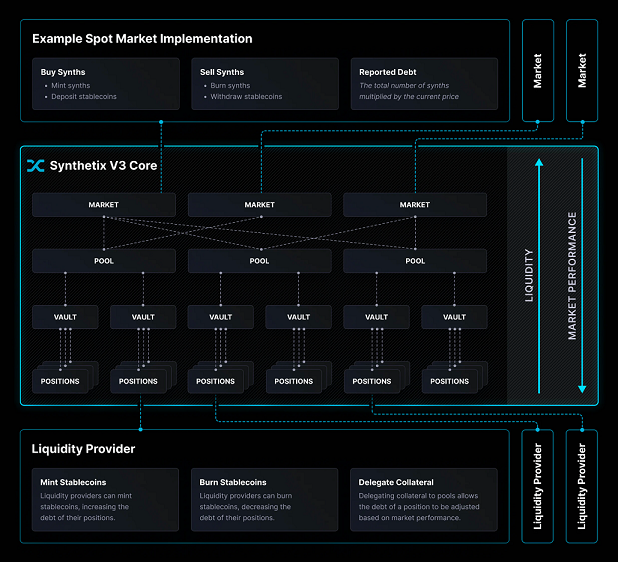Viewport: 618px width, 562px height.
Task: Click the "Sell Synths" card title
Action: (222, 72)
